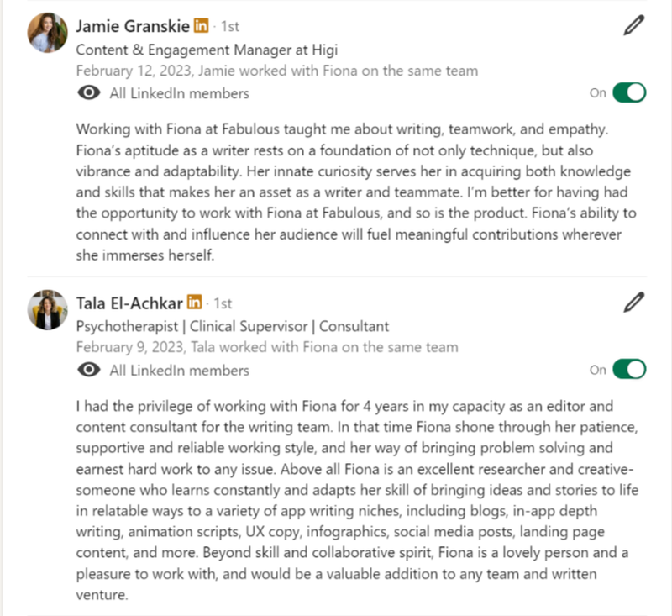Click the "On" label beside Jamie's toggle
The height and width of the screenshot is (616, 672).
pyautogui.click(x=597, y=93)
